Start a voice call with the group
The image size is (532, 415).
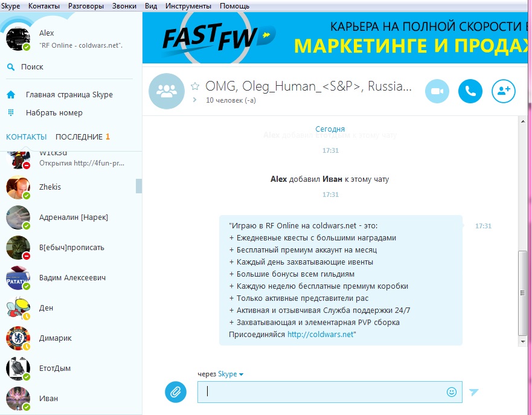pyautogui.click(x=470, y=91)
